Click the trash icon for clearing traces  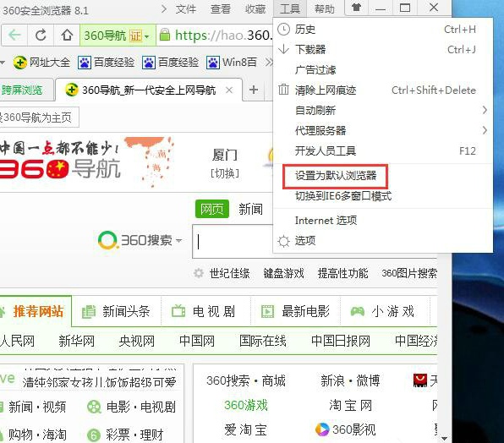pyautogui.click(x=283, y=90)
